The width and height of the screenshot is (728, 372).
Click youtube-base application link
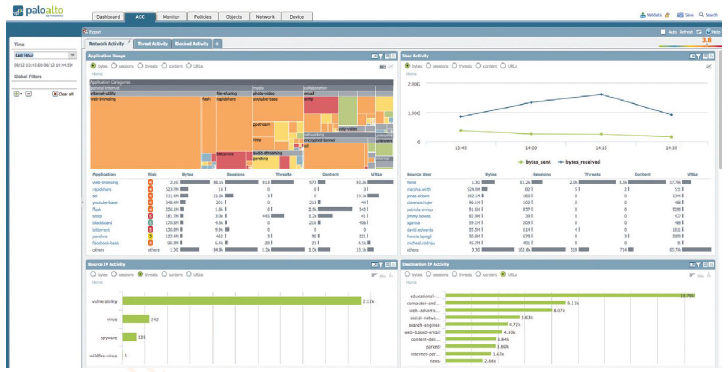click(x=105, y=203)
